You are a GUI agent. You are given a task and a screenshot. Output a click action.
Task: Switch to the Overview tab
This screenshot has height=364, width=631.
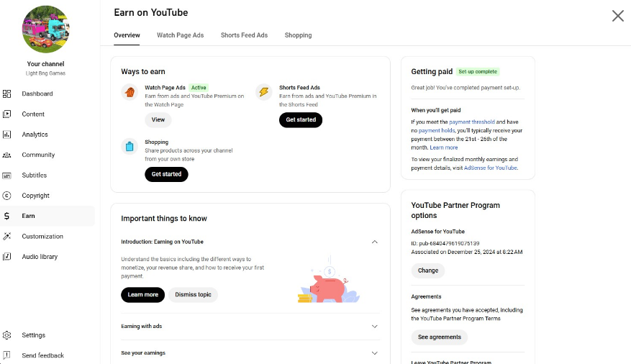pos(127,35)
